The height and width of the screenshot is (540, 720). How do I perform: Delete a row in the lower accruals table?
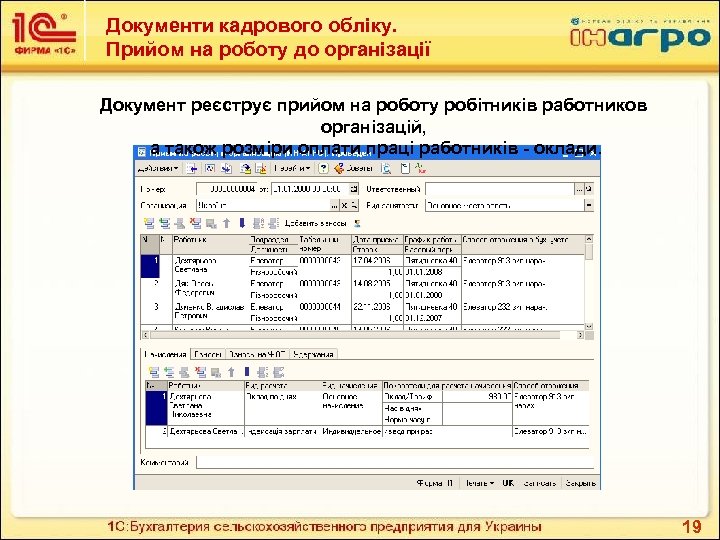point(201,372)
